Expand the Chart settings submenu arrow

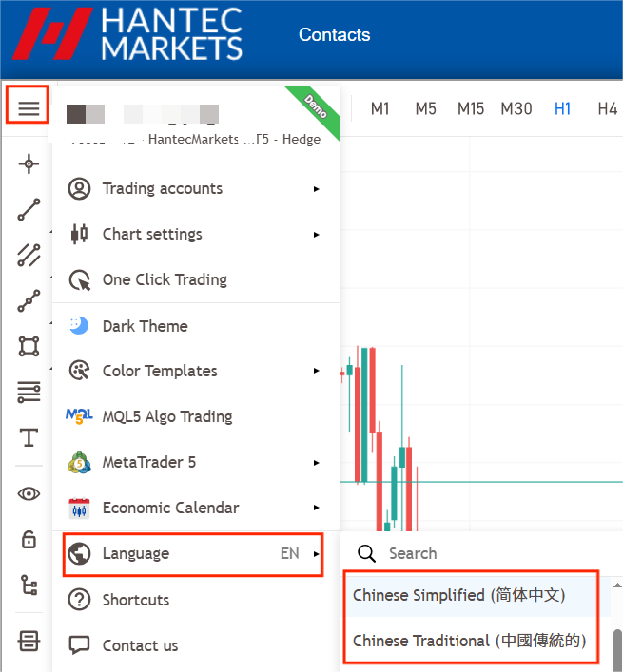[x=316, y=235]
